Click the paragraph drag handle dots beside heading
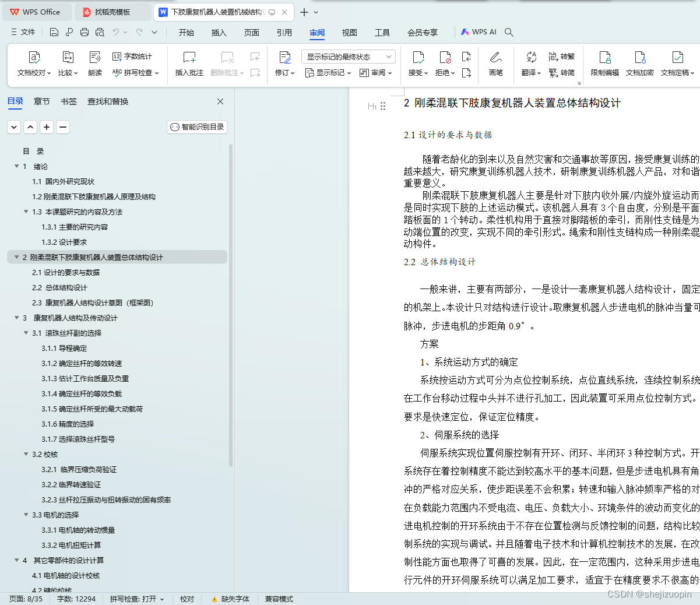This screenshot has width=700, height=605. click(x=383, y=106)
